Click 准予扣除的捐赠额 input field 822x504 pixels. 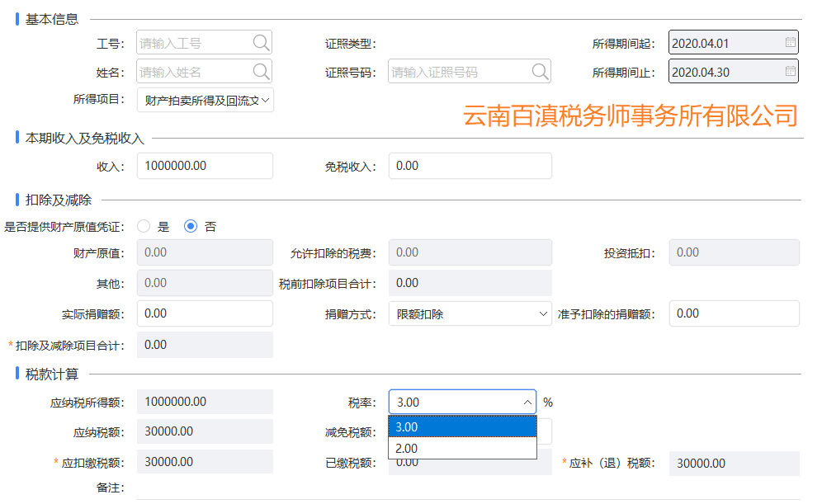(x=734, y=313)
